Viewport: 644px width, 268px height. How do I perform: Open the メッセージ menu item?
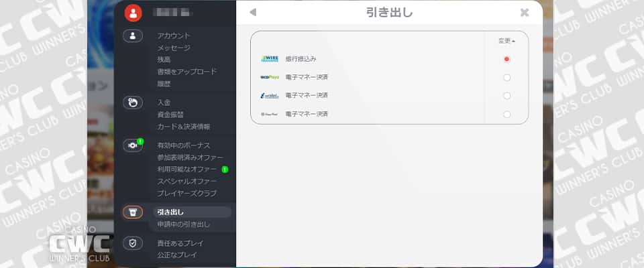point(174,48)
